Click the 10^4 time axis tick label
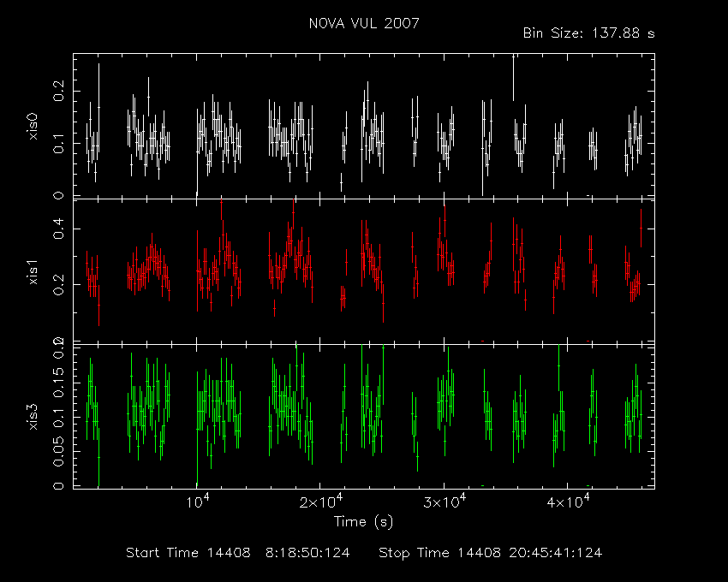728x582 pixels. click(x=198, y=502)
